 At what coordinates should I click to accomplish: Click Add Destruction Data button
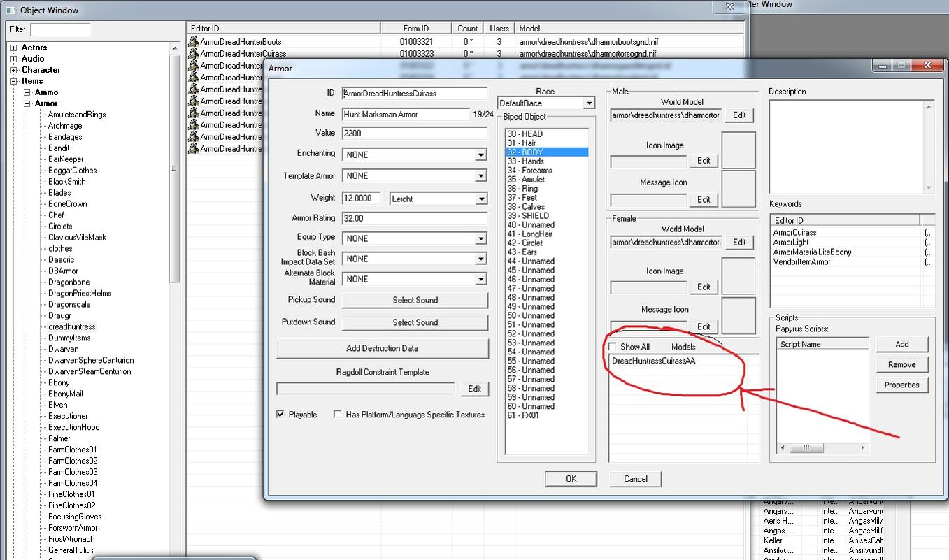[x=382, y=348]
